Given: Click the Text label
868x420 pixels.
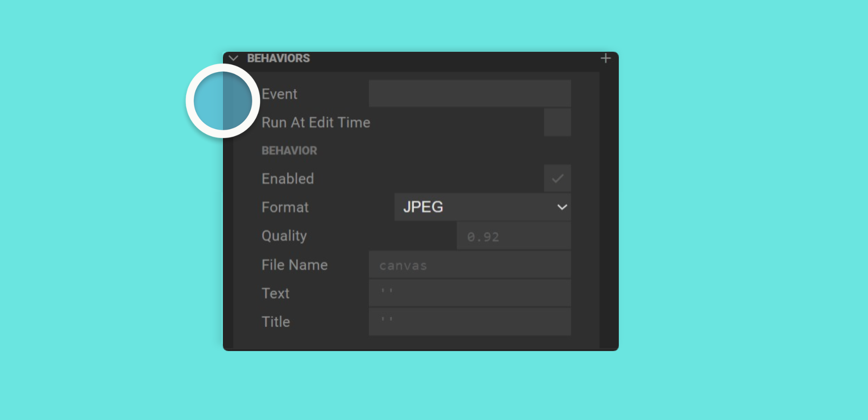Looking at the screenshot, I should tap(275, 293).
